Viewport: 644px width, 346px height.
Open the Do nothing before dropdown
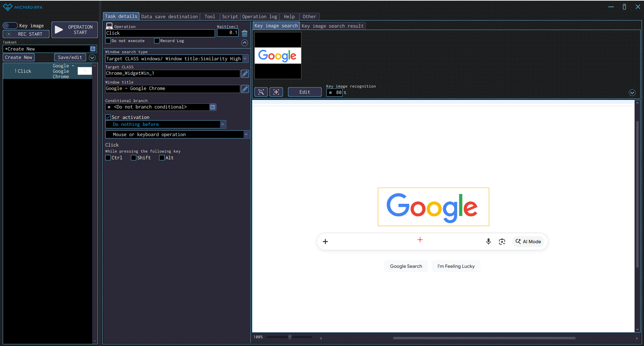point(222,124)
